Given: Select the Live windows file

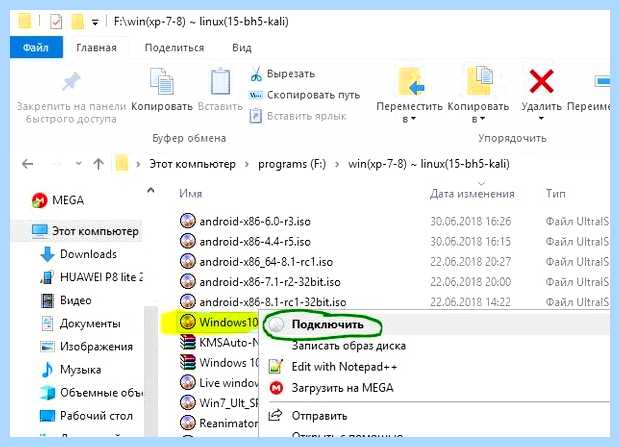Looking at the screenshot, I should [229, 383].
